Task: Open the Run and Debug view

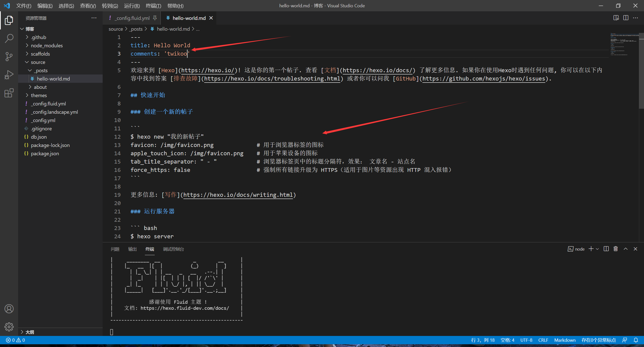Action: [9, 75]
